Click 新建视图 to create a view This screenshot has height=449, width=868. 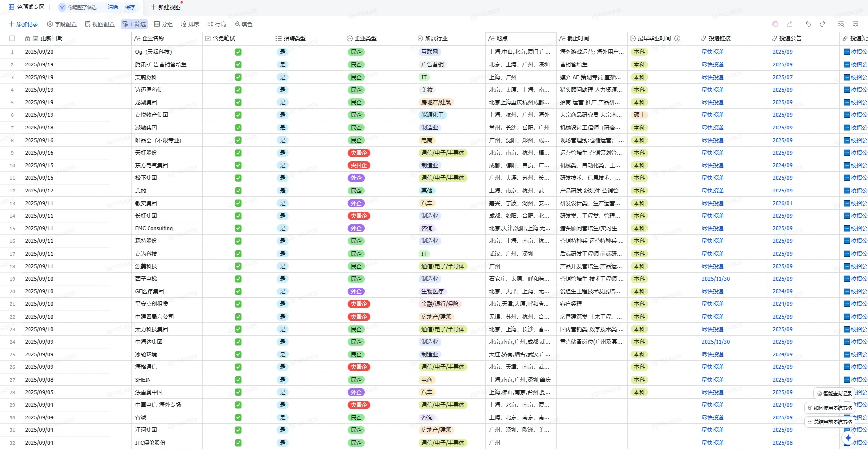click(x=166, y=7)
